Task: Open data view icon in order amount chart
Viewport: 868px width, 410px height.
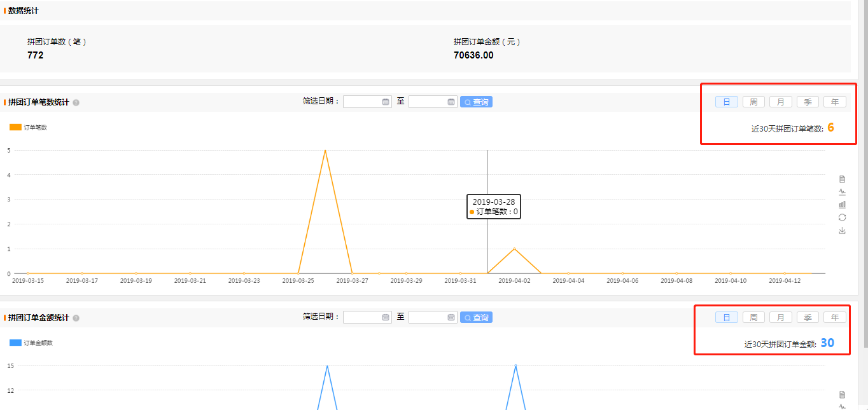Action: coord(842,395)
